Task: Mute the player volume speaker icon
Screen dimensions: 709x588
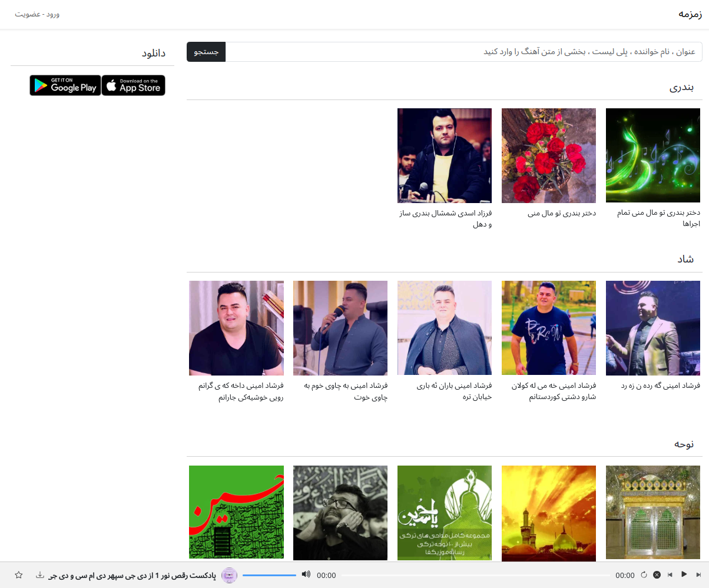Action: point(306,574)
